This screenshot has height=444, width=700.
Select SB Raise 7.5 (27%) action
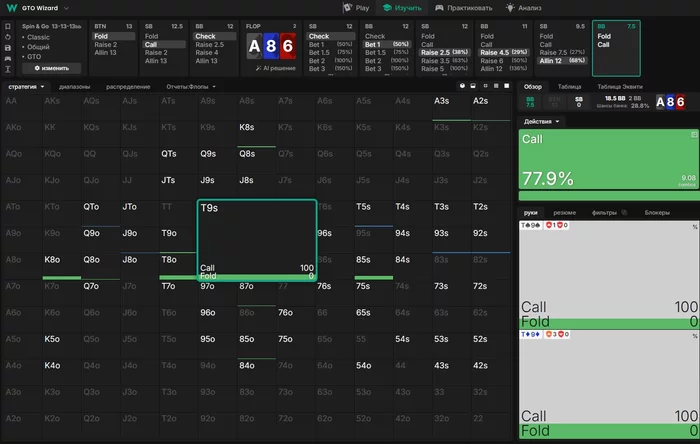point(562,53)
